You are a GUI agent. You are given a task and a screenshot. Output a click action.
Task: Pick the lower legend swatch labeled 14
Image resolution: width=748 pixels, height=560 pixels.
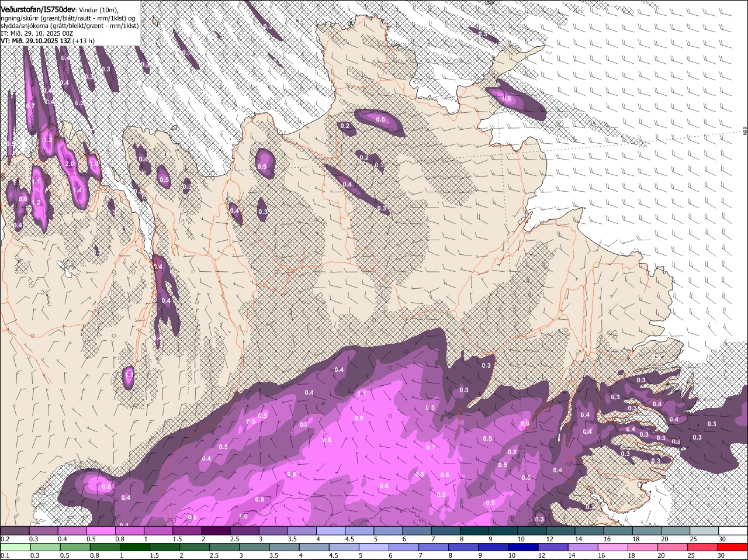tap(583, 547)
